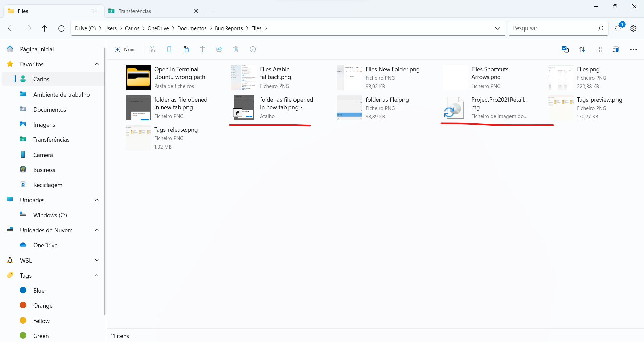Click the Novo button
The height and width of the screenshot is (342, 644).
click(125, 49)
